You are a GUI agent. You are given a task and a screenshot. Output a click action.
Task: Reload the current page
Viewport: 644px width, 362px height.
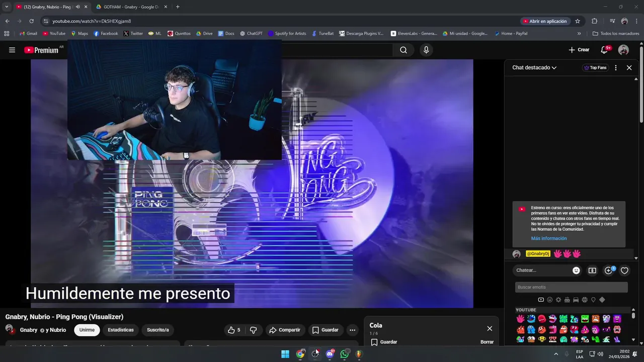click(x=31, y=21)
